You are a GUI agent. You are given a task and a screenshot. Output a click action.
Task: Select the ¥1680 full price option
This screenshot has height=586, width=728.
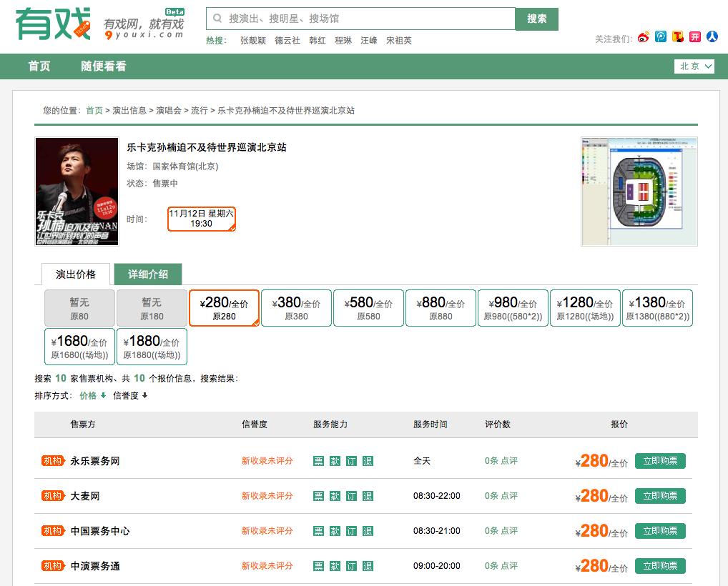(79, 347)
